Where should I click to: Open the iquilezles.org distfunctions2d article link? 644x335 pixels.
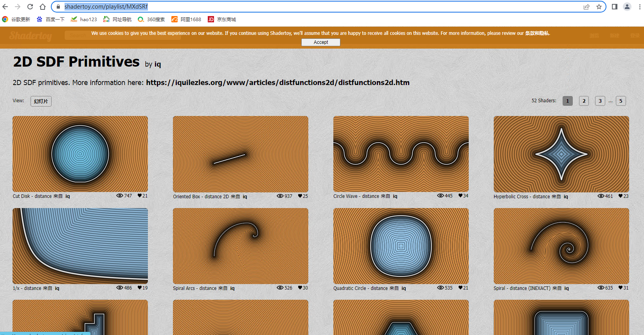(278, 83)
